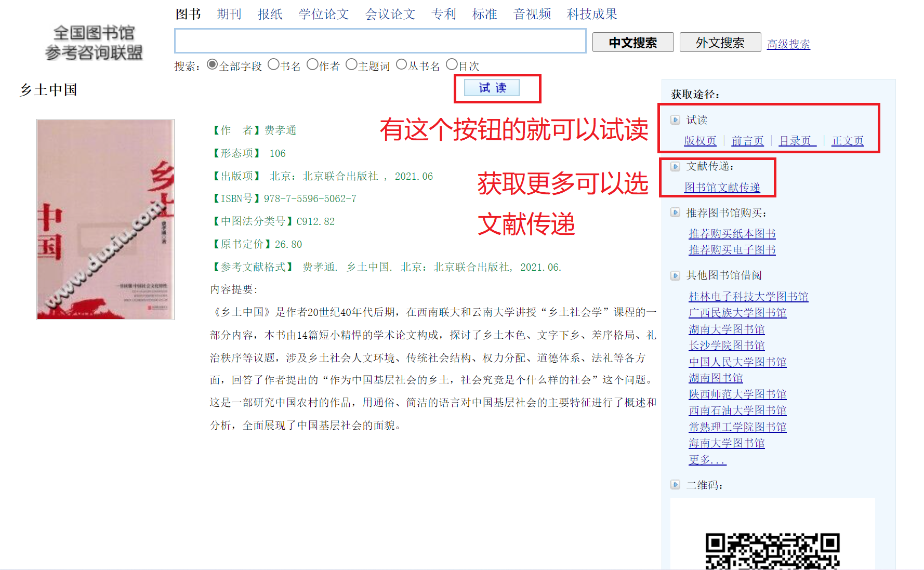Expand the 文献传递 section arrow
Screen dimensions: 924x570
675,167
